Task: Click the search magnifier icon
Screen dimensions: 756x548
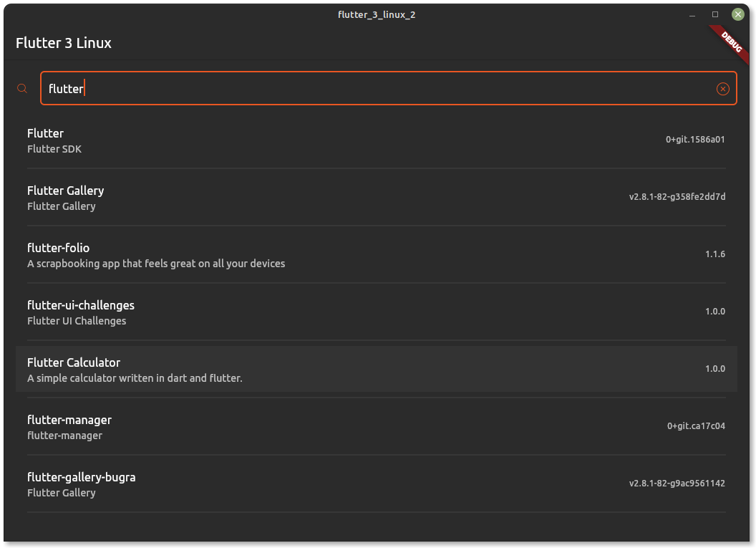Action: click(22, 88)
